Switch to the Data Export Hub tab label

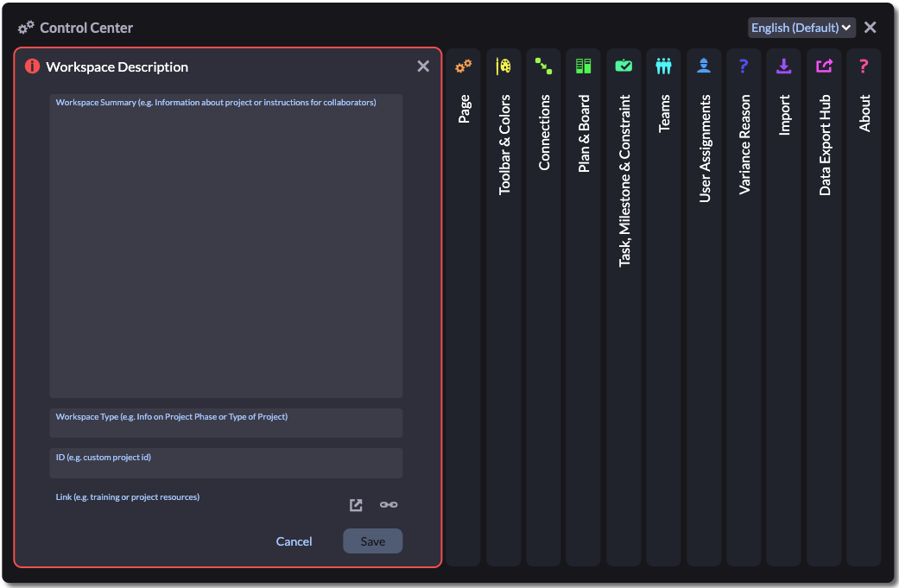pyautogui.click(x=825, y=145)
